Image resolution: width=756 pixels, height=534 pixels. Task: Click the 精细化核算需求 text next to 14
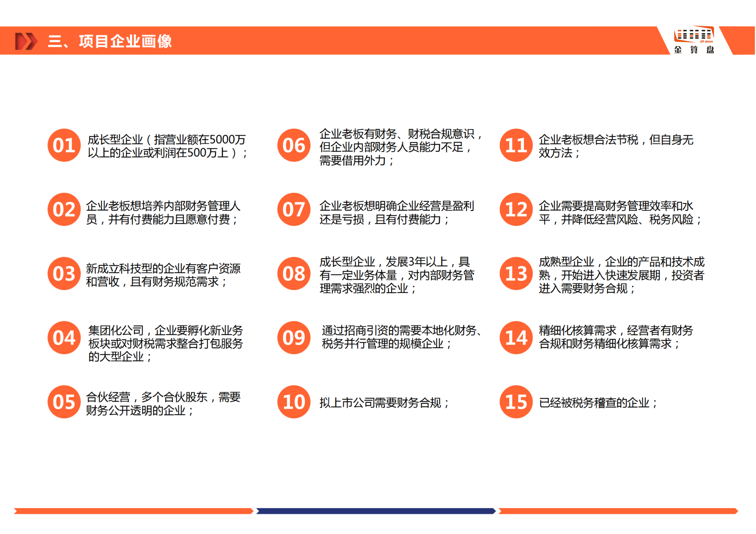(x=616, y=337)
